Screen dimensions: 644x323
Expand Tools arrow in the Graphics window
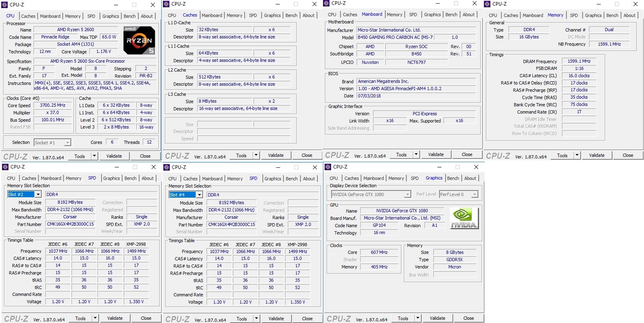(418, 318)
